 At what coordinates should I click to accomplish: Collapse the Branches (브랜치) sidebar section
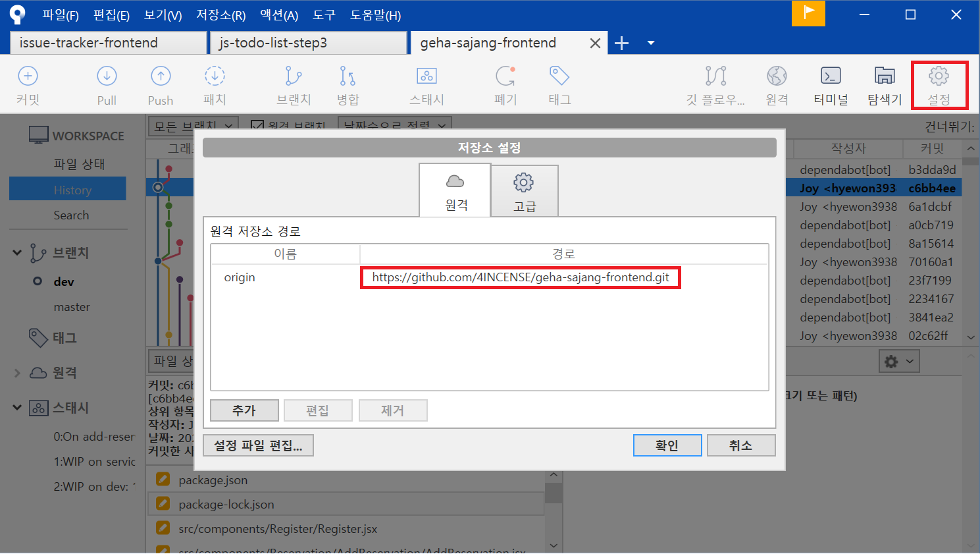coord(17,252)
